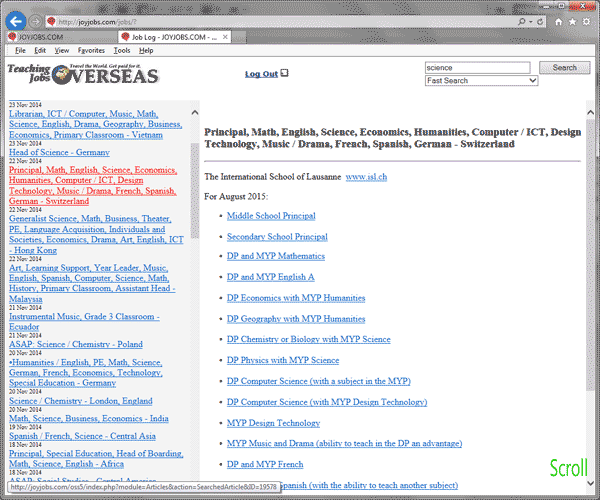Click article pane scroll down arrow
This screenshot has width=600, height=500.
590,483
